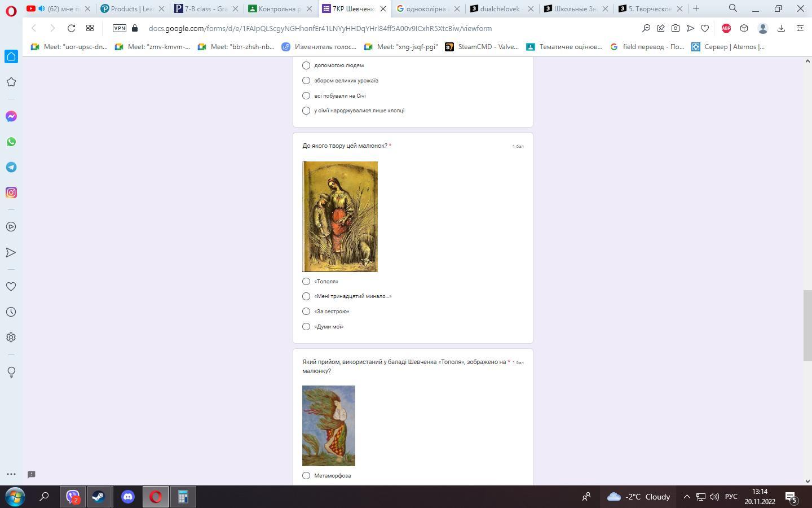The width and height of the screenshot is (812, 508).
Task: Open the ABP adblock extension
Action: coord(726,28)
